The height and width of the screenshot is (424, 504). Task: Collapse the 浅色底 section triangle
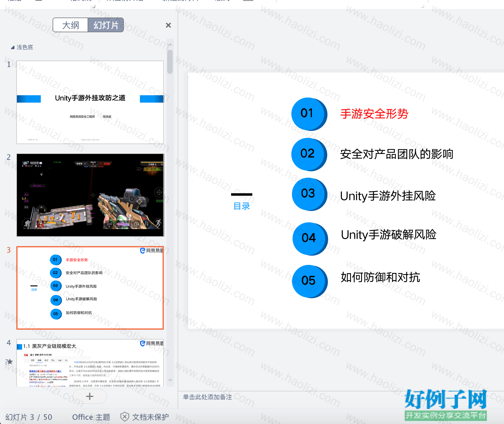pyautogui.click(x=13, y=47)
